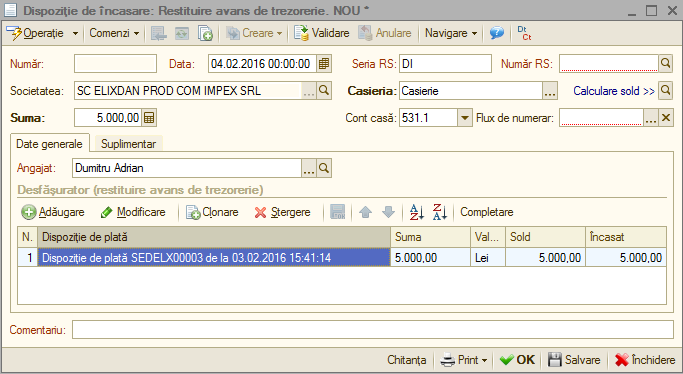
Task: Open the Comenzi menu
Action: click(x=114, y=33)
